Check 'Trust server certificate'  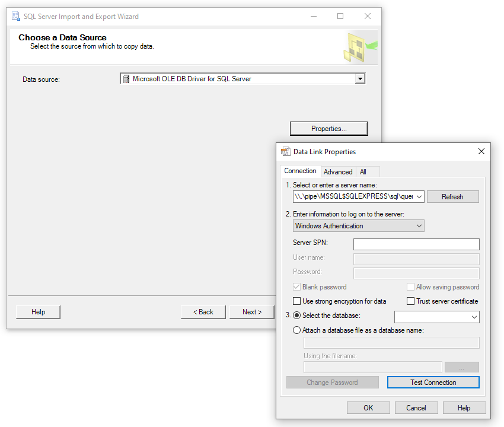[x=411, y=301]
